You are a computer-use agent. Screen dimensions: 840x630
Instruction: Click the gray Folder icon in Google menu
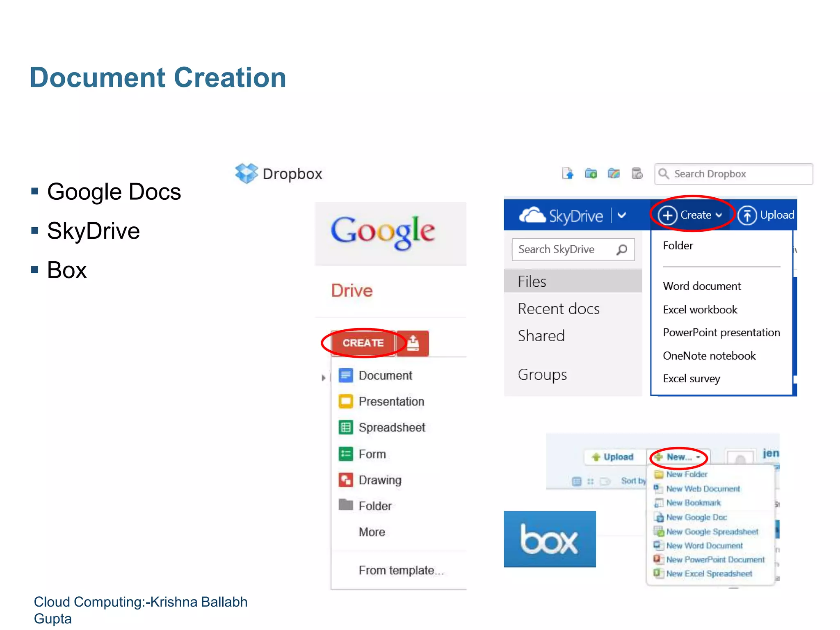pos(346,504)
